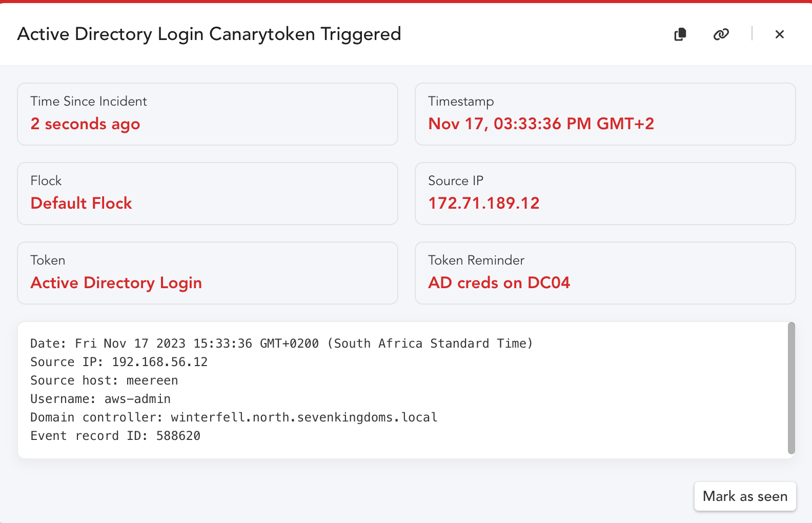Click the Date line in incident log
The height and width of the screenshot is (523, 812).
[281, 344]
